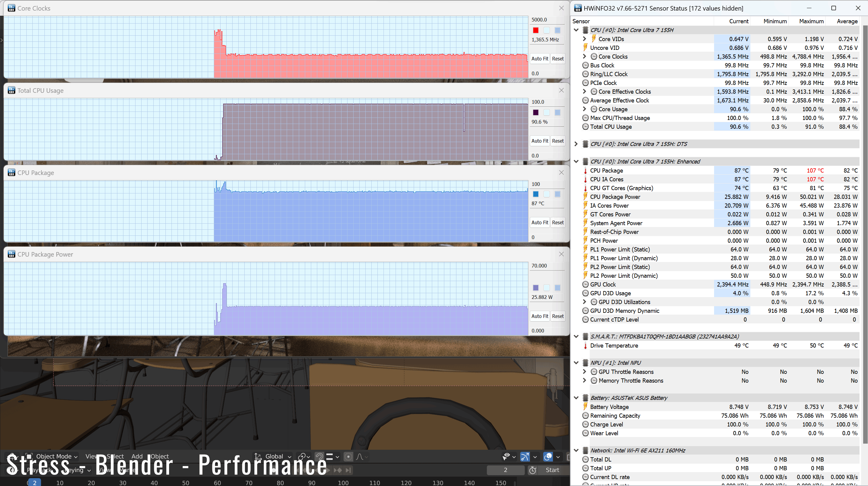Viewport: 868px width, 486px height.
Task: Toggle Blender viewport gizmo display
Action: tap(525, 456)
